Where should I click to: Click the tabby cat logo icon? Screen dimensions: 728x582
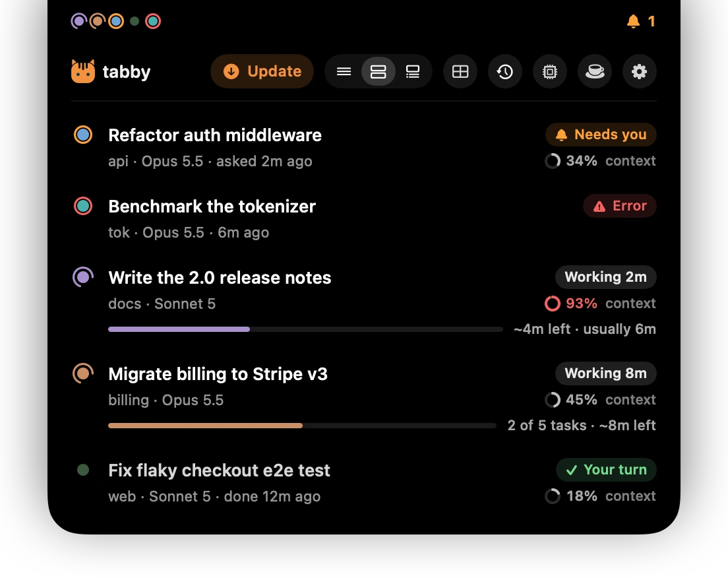[x=83, y=71]
